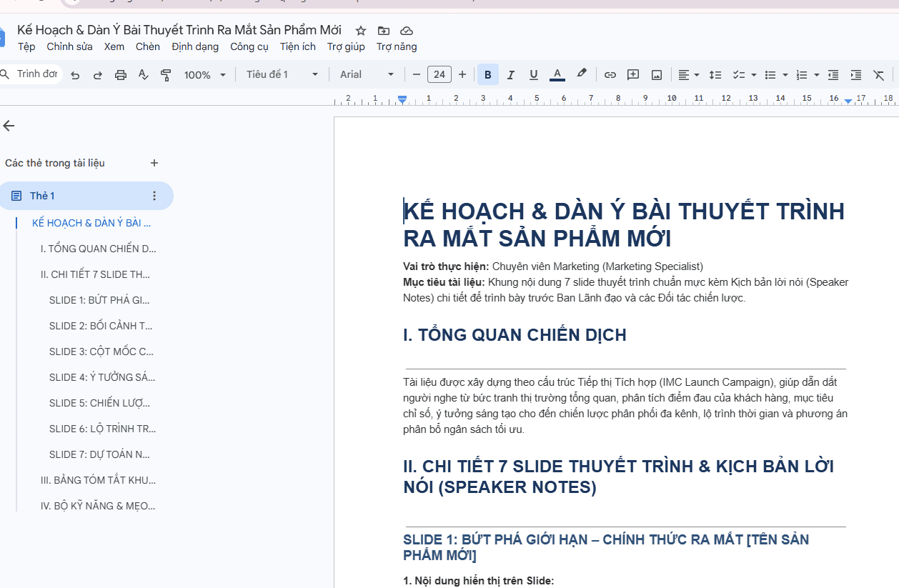This screenshot has height=588, width=899.
Task: Click the Undo arrow icon
Action: (x=75, y=75)
